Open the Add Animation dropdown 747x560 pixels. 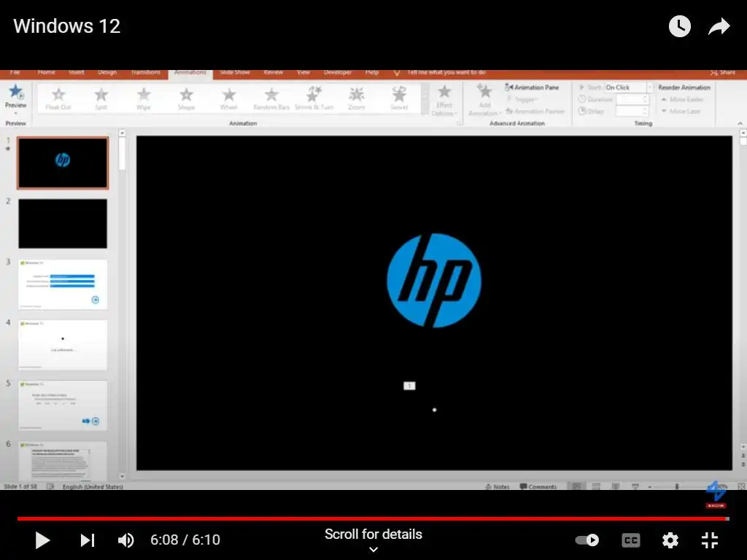[484, 100]
